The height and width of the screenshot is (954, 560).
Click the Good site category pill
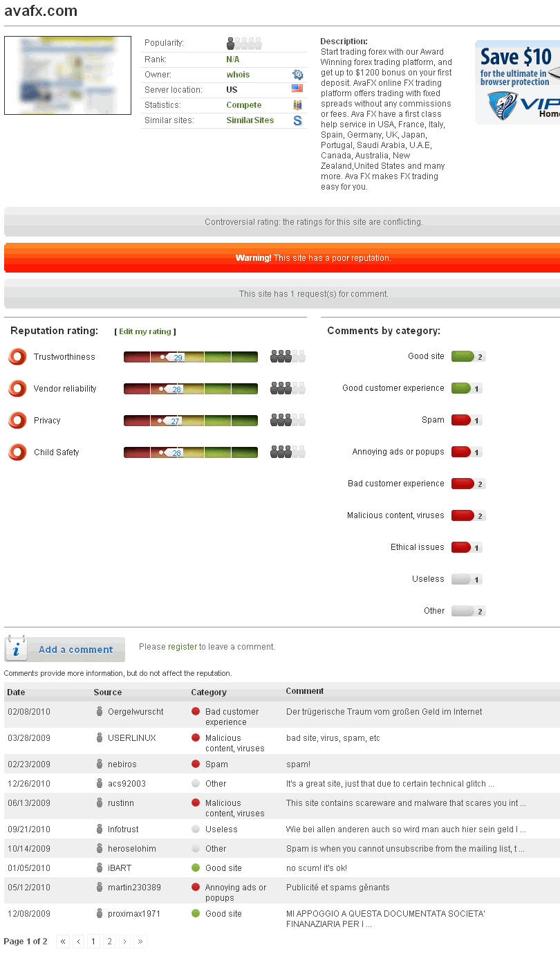pos(468,356)
